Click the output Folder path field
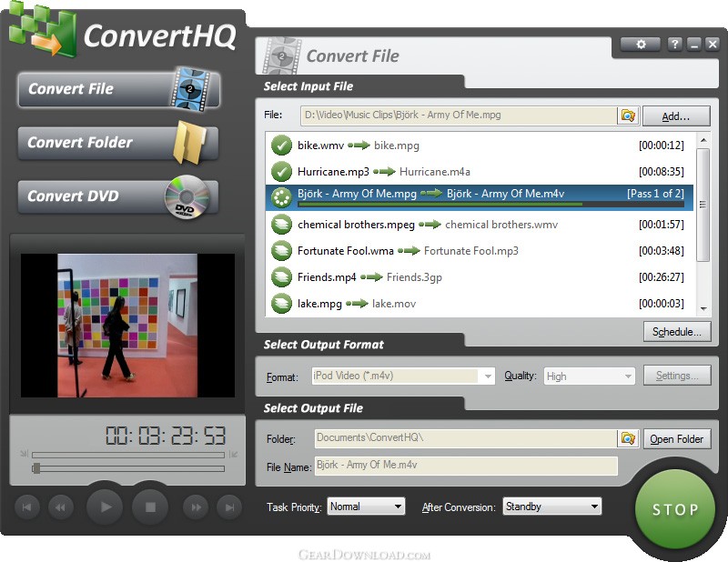The image size is (728, 562). pyautogui.click(x=466, y=438)
